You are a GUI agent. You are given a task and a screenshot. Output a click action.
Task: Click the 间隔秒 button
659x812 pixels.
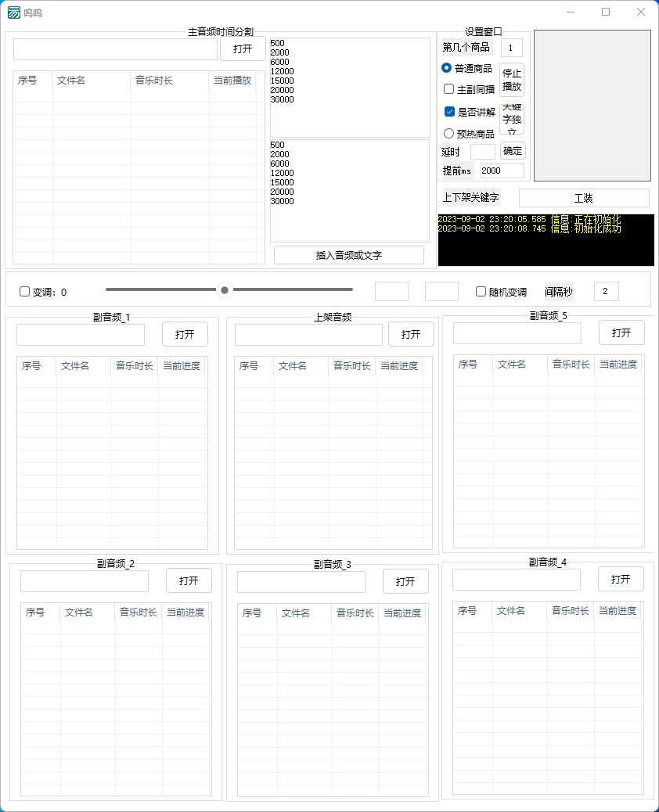(557, 291)
